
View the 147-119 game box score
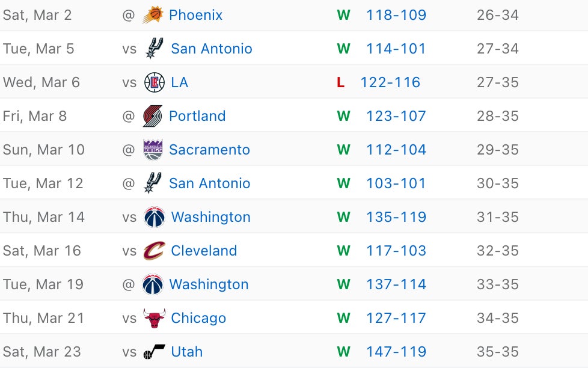point(396,352)
